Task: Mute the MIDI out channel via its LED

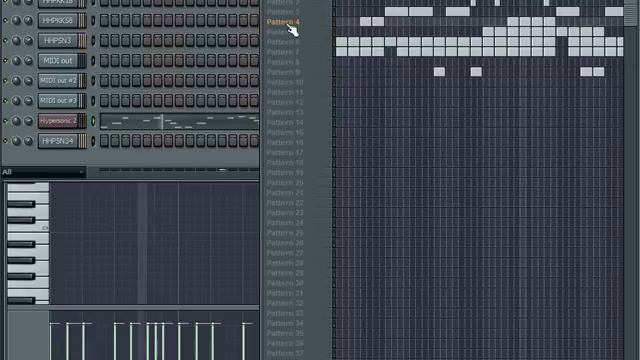Action: (5, 60)
